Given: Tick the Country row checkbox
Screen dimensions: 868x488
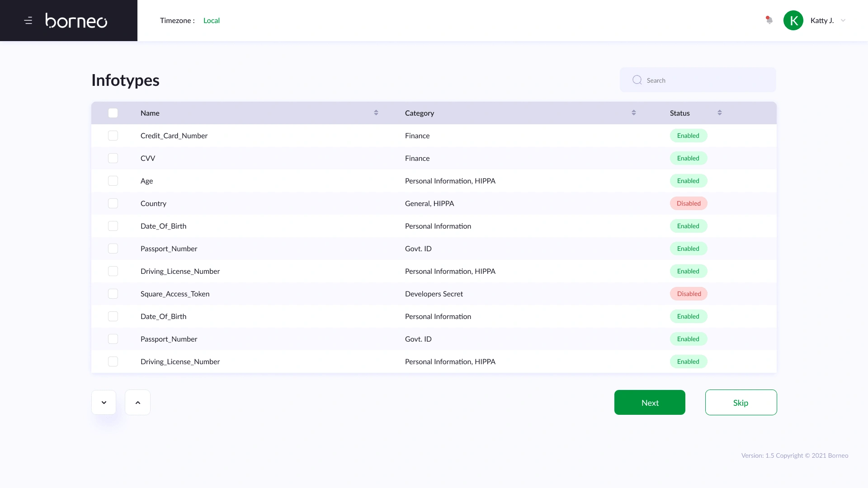Looking at the screenshot, I should coord(113,203).
